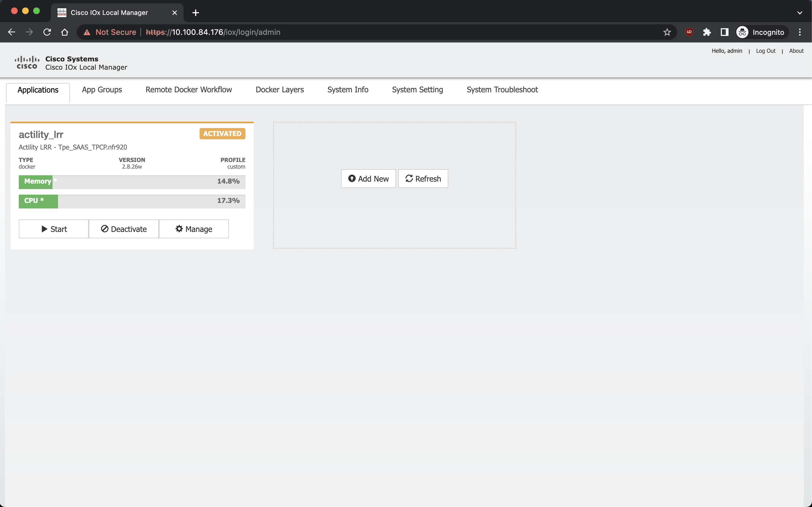Switch to System Info tab

pyautogui.click(x=348, y=90)
